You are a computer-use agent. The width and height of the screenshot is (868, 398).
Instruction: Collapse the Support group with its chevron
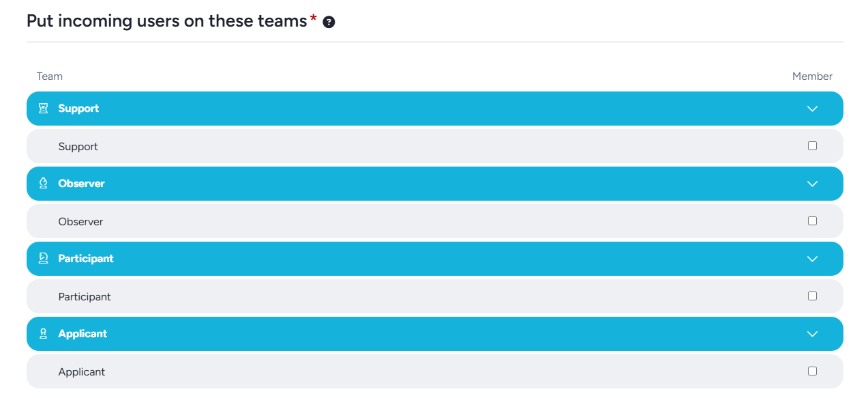[812, 109]
